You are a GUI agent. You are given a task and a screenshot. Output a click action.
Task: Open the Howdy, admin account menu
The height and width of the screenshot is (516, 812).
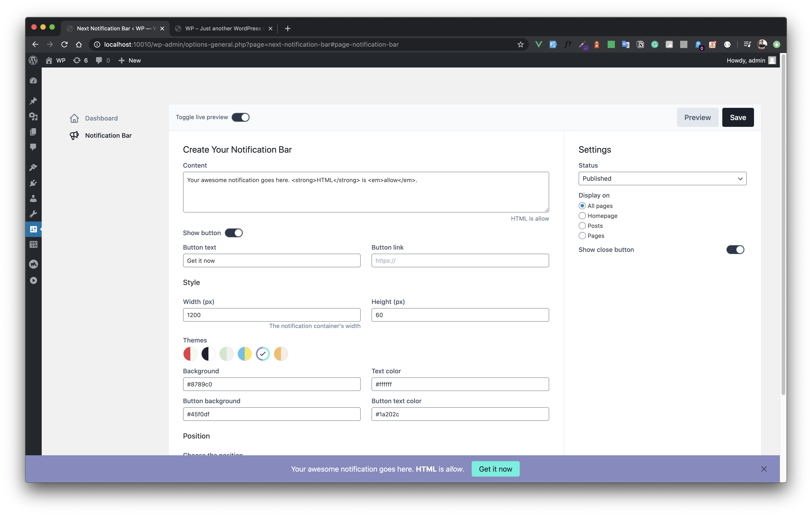tap(751, 60)
